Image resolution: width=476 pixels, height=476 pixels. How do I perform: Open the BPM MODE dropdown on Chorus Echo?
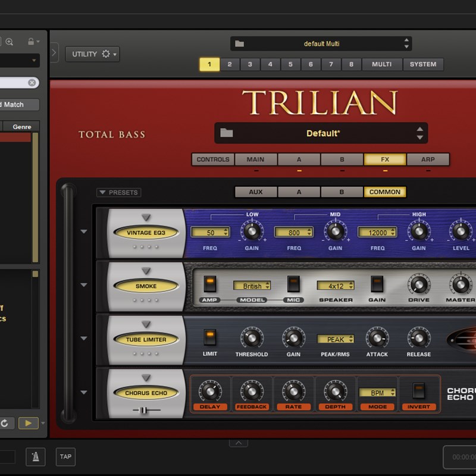tap(377, 393)
